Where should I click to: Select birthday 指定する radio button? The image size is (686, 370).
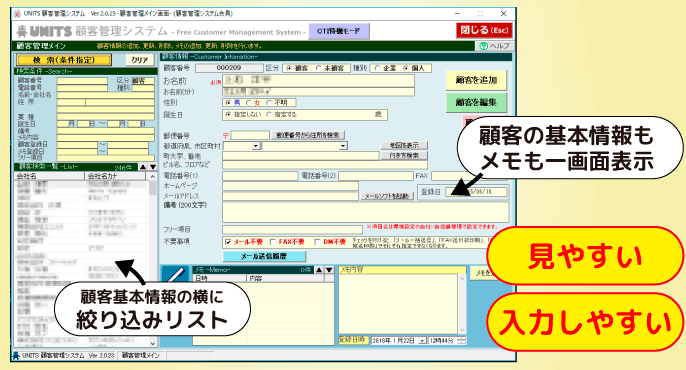269,115
